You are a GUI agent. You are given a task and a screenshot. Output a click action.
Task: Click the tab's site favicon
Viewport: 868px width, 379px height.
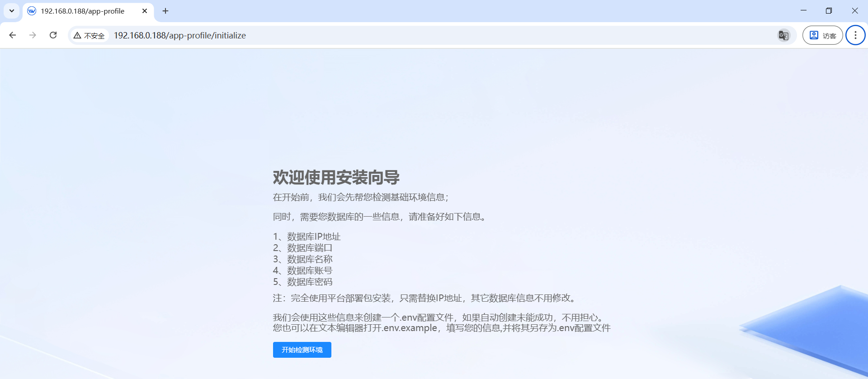pos(32,11)
